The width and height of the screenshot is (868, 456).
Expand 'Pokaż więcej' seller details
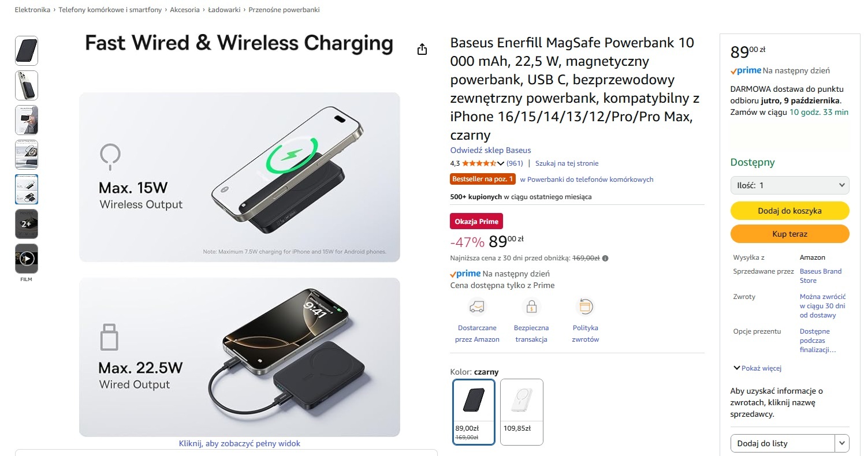[x=757, y=368]
